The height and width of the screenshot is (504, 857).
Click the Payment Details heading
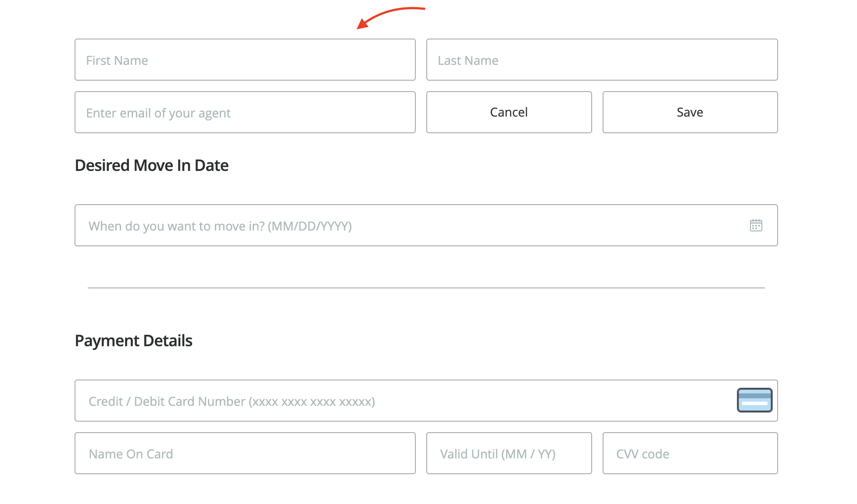tap(134, 341)
